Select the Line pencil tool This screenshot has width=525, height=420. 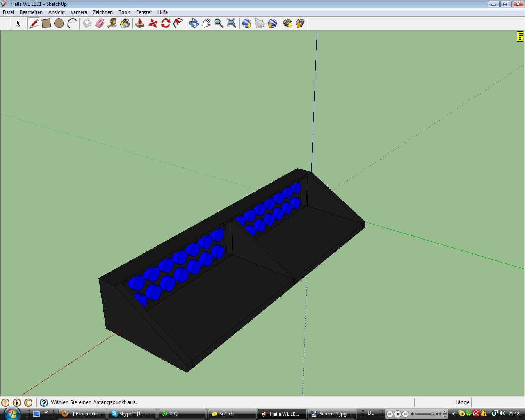(34, 23)
